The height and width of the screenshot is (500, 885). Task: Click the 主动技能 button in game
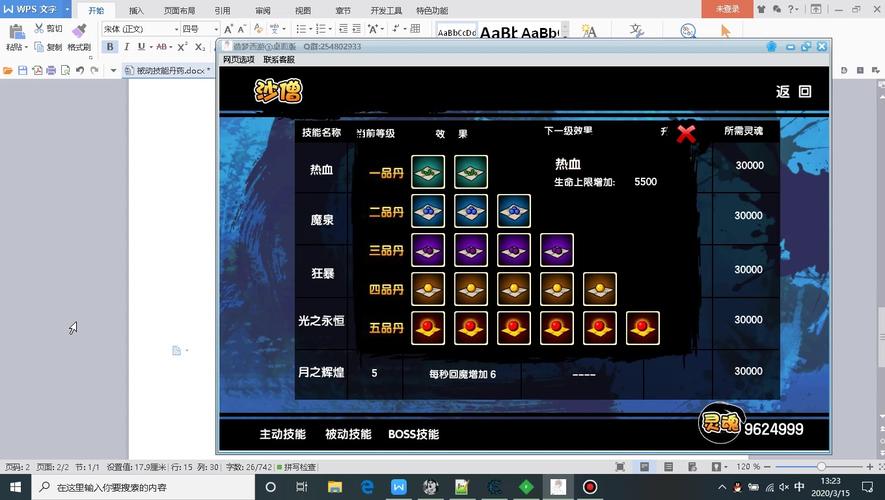(x=282, y=434)
